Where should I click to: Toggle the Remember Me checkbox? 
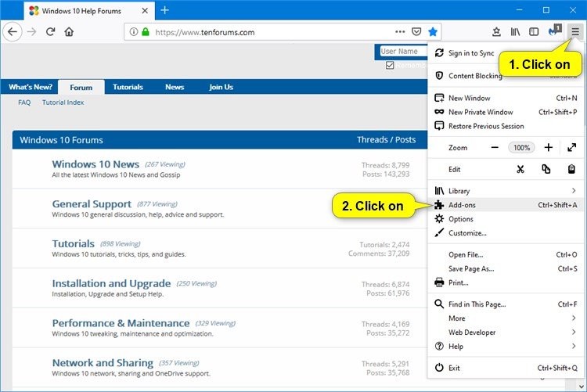coord(390,66)
